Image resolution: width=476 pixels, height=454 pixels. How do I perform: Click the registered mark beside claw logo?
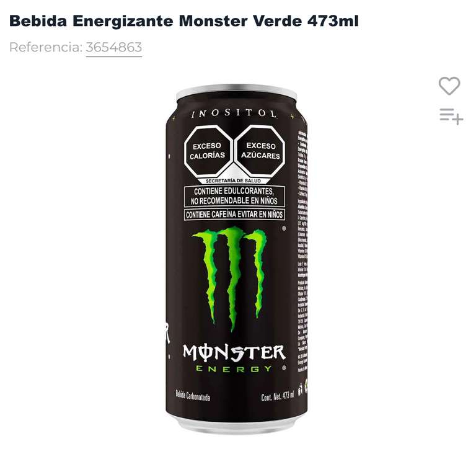point(284,228)
